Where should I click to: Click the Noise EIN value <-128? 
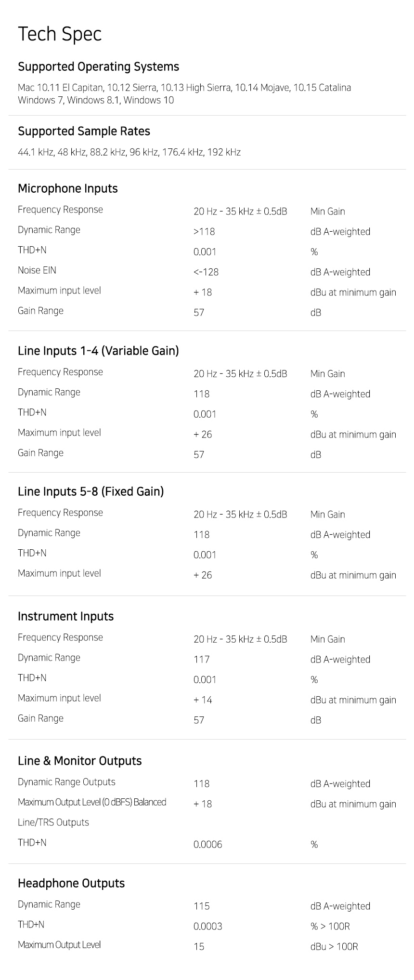tap(206, 272)
